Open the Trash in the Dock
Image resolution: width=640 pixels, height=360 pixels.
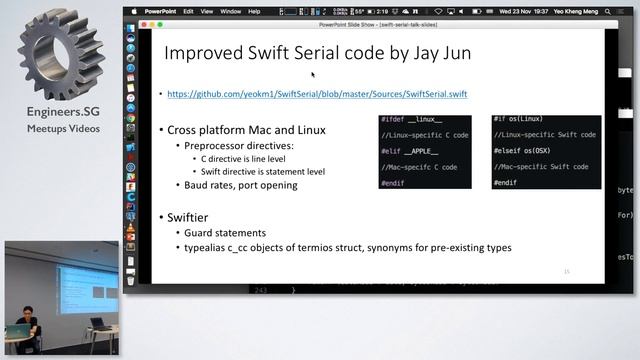(131, 281)
